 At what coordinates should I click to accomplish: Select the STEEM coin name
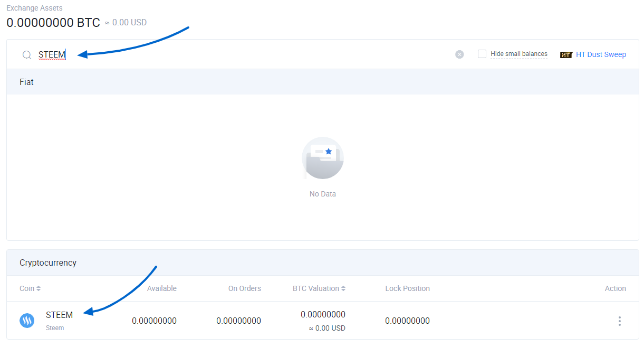pos(59,315)
